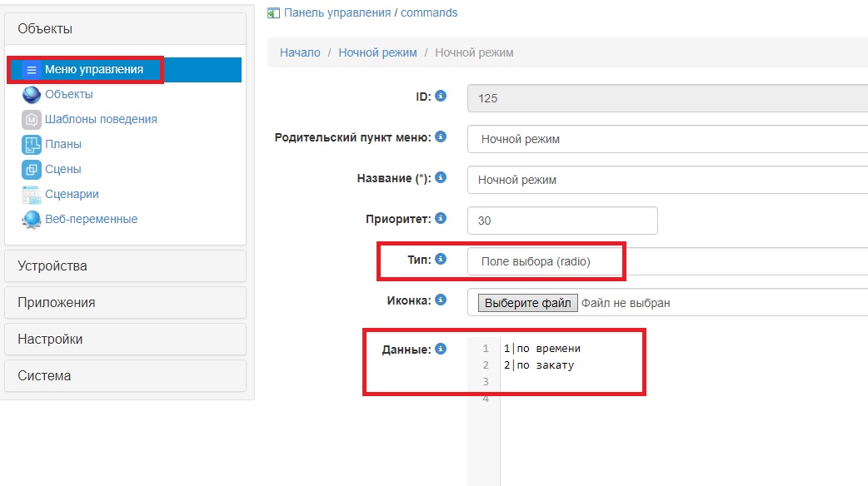Expand the Устройства sidebar section
The width and height of the screenshot is (868, 486).
[125, 266]
